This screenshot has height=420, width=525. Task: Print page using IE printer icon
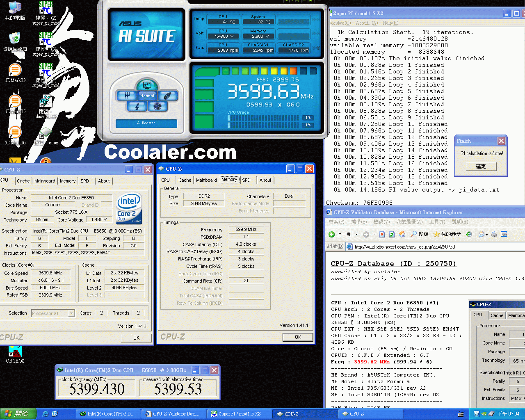click(x=494, y=234)
